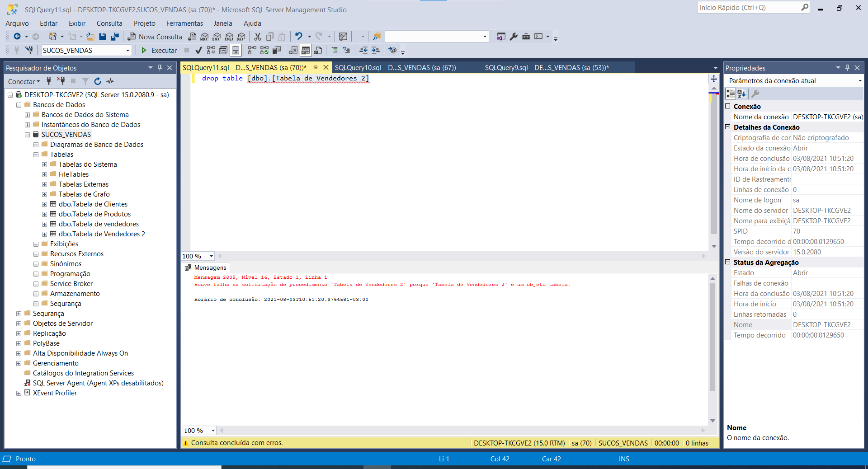Expand the Exibições folder node
This screenshot has height=469, width=868.
[x=36, y=244]
